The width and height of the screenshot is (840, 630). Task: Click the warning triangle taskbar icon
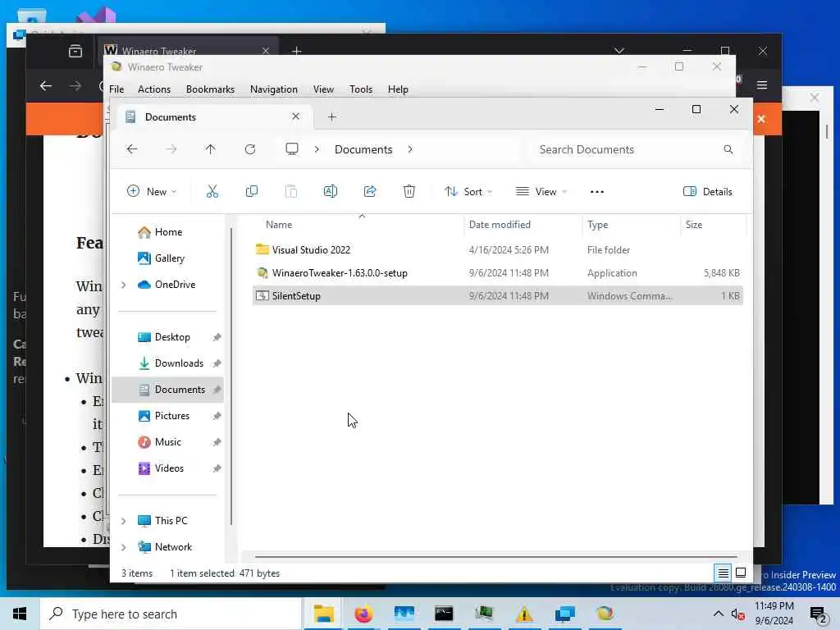(x=524, y=614)
